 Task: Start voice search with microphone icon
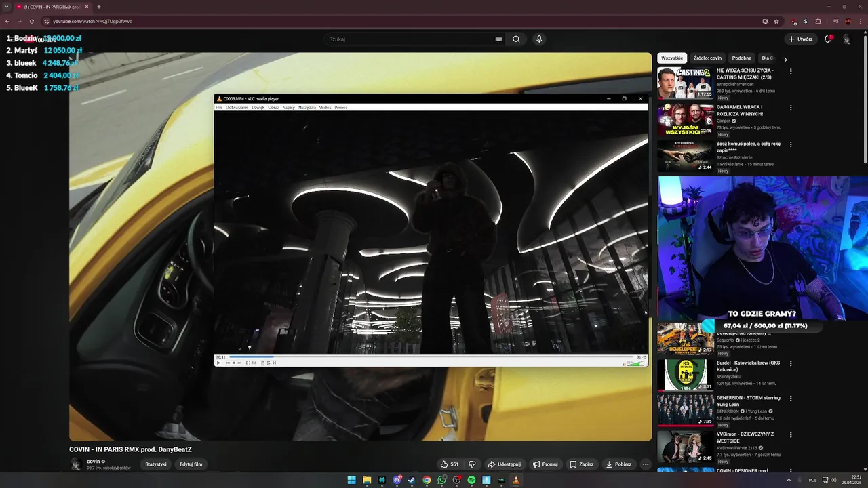point(539,39)
